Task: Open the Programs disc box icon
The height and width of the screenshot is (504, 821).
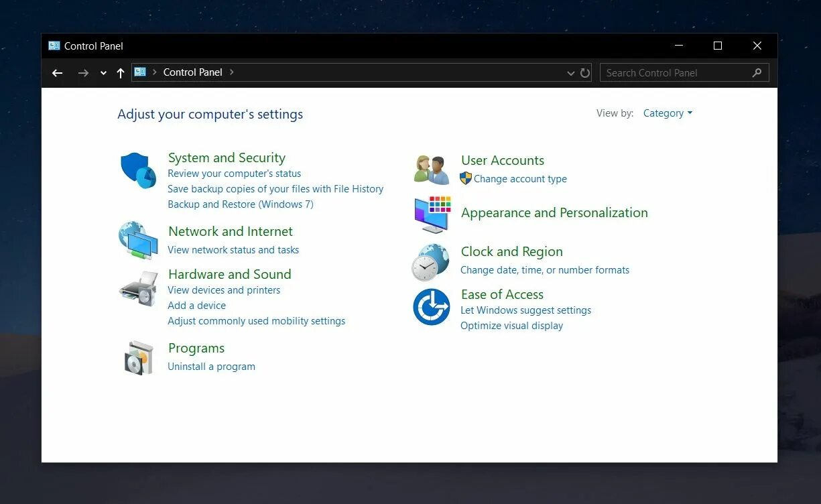Action: [139, 358]
